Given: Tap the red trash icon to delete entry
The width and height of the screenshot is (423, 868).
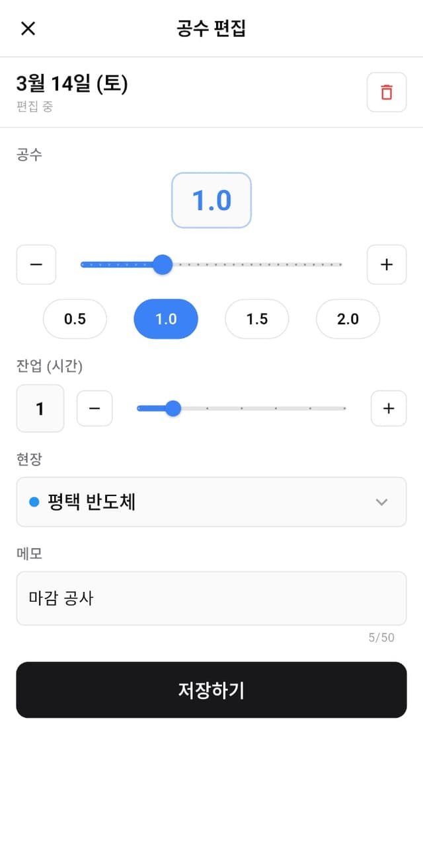Looking at the screenshot, I should tap(387, 92).
